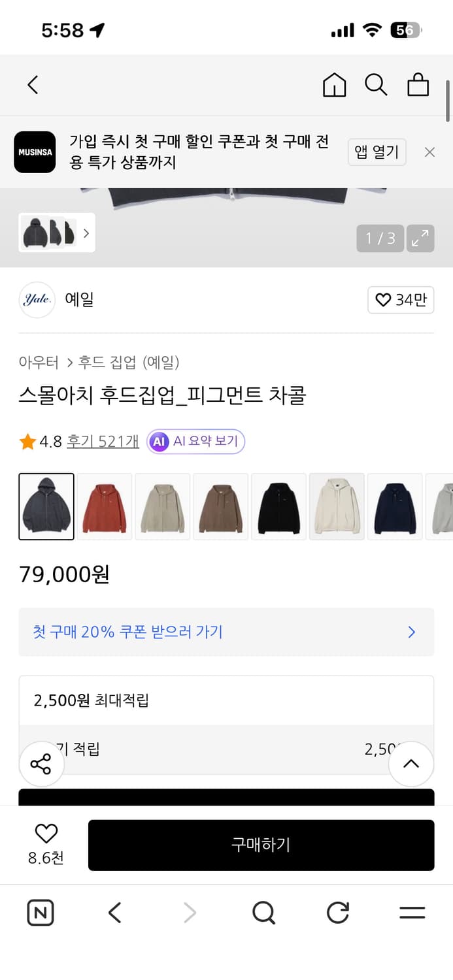The width and height of the screenshot is (453, 980).
Task: Open the search on the top bar
Action: point(376,85)
